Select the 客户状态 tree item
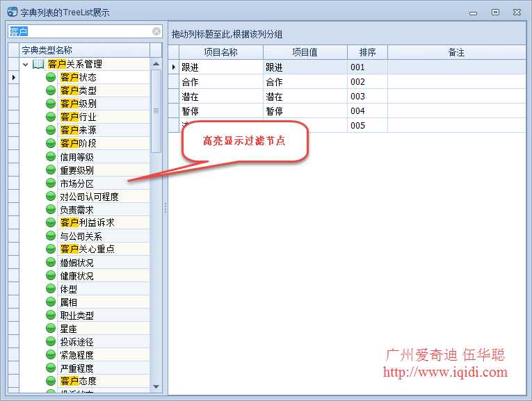This screenshot has width=532, height=401. (78, 77)
